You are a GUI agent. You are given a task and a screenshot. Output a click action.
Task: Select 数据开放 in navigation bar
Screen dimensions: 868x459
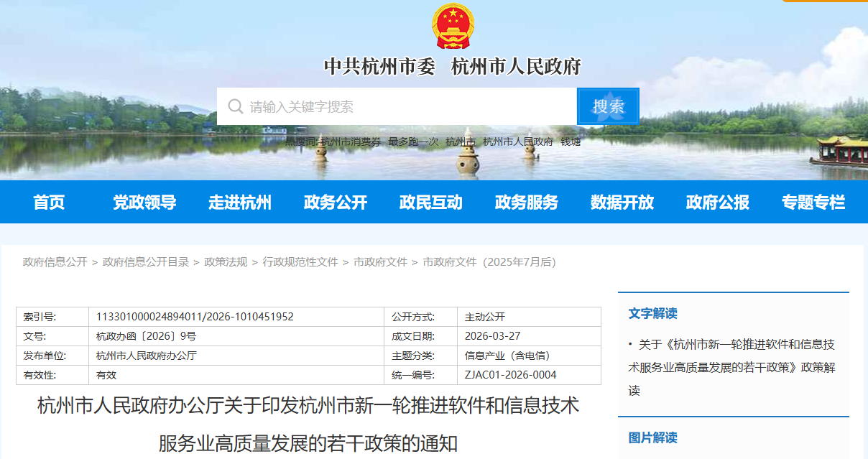622,203
